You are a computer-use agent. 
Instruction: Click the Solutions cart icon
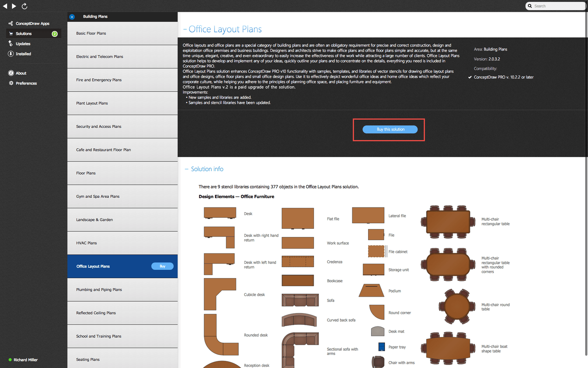[x=11, y=34]
